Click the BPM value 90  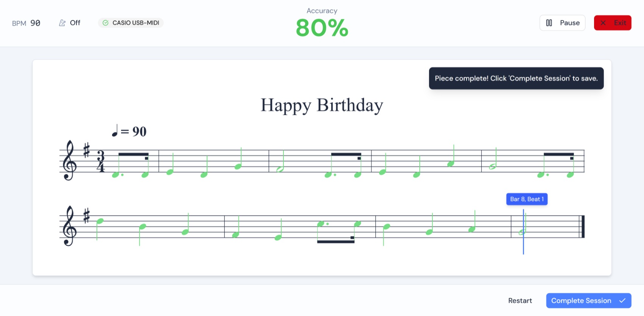[36, 23]
